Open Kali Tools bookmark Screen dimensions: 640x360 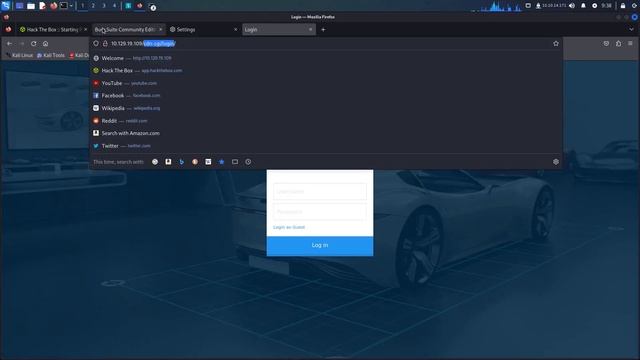pos(51,55)
